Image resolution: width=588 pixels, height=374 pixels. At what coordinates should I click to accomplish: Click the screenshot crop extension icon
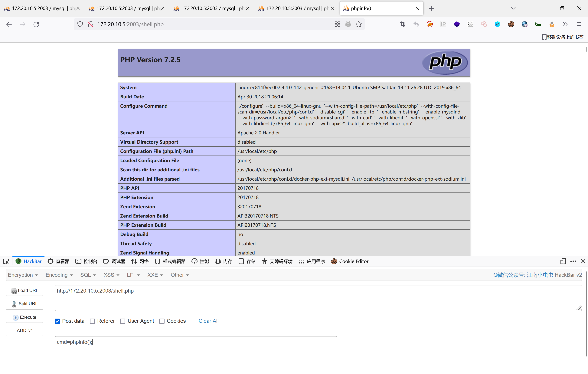coord(402,24)
